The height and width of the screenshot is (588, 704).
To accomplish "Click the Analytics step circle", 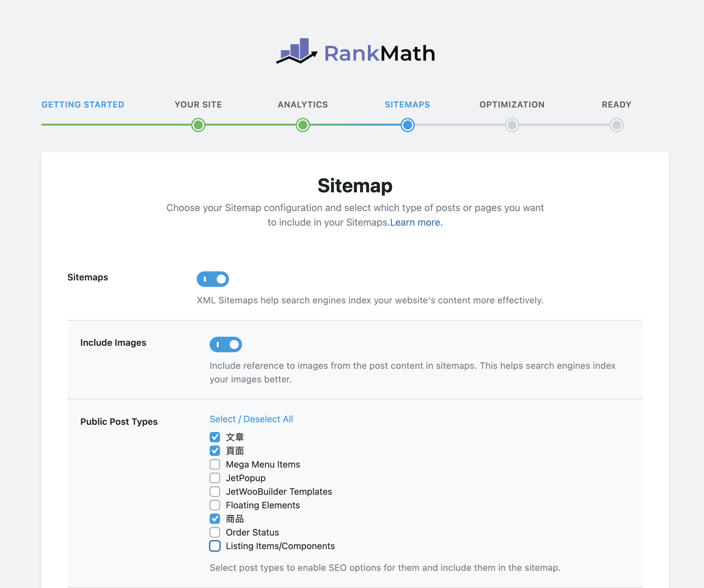I will (303, 125).
